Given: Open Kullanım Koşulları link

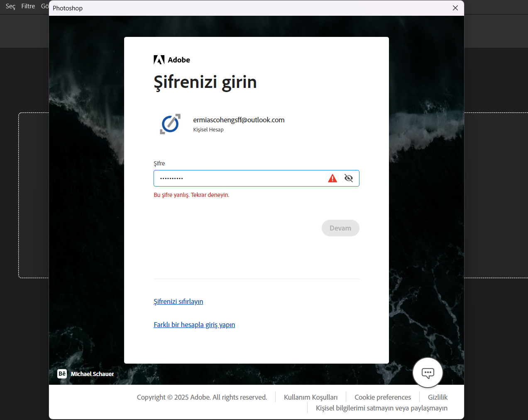Looking at the screenshot, I should click(310, 397).
